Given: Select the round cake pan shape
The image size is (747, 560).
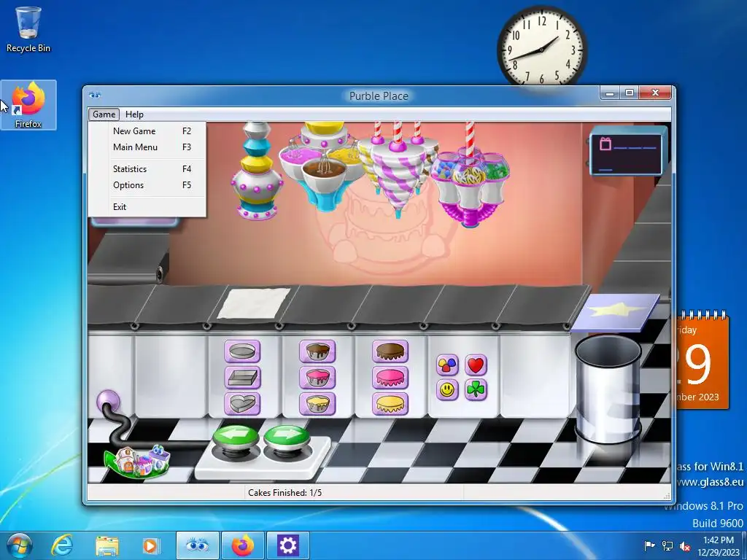Looking at the screenshot, I should (242, 351).
